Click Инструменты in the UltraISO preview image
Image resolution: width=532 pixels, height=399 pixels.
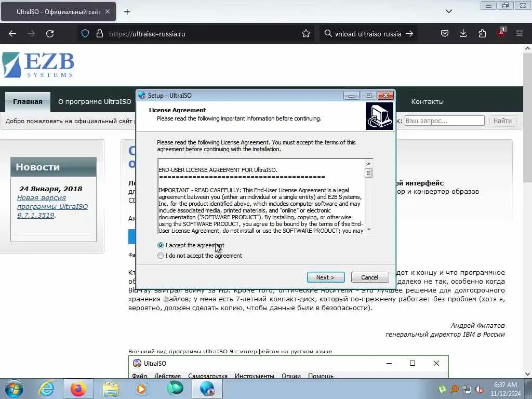pyautogui.click(x=255, y=376)
